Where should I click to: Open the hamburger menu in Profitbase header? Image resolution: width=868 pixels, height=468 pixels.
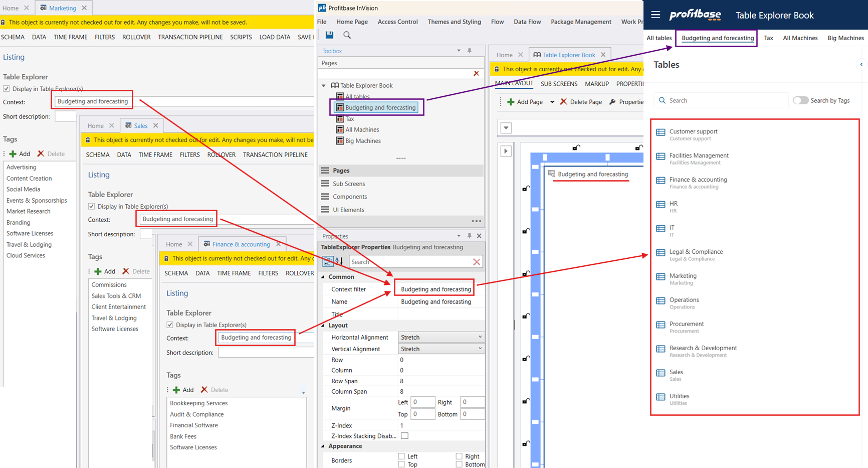(x=656, y=15)
